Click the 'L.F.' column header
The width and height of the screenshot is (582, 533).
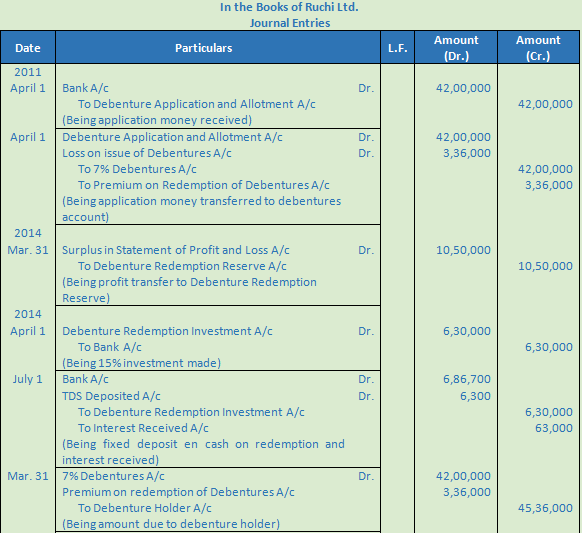[x=398, y=48]
